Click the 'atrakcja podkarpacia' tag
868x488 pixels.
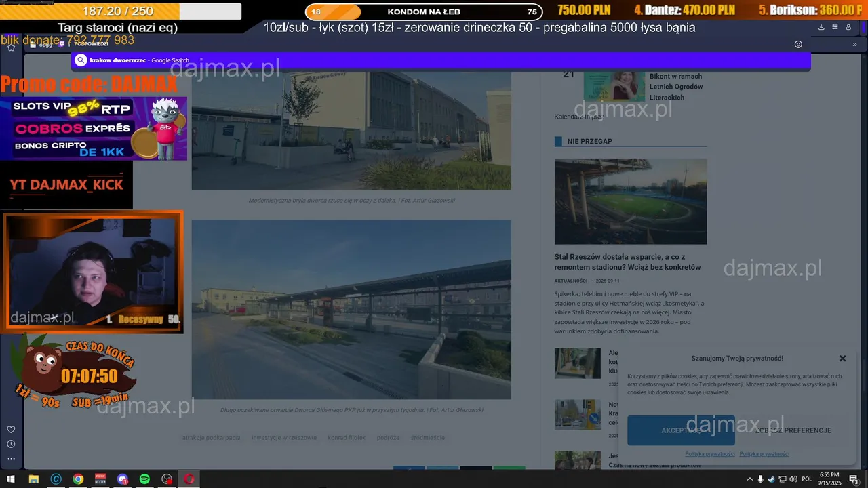(211, 438)
